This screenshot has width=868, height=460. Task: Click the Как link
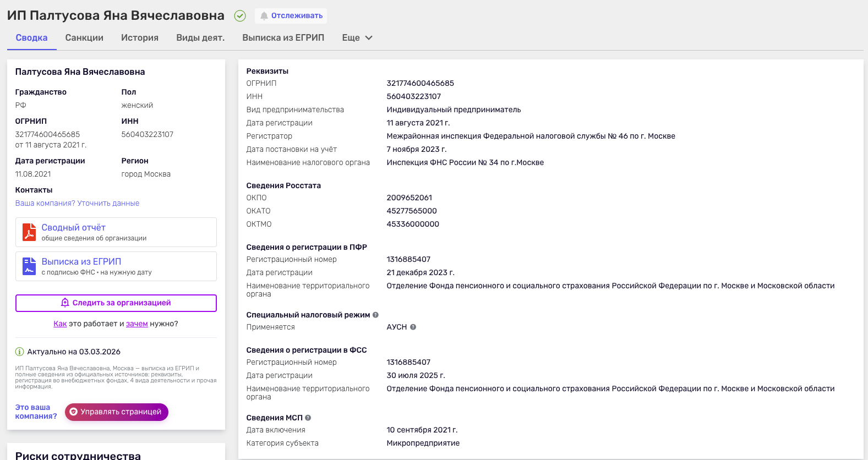(60, 324)
